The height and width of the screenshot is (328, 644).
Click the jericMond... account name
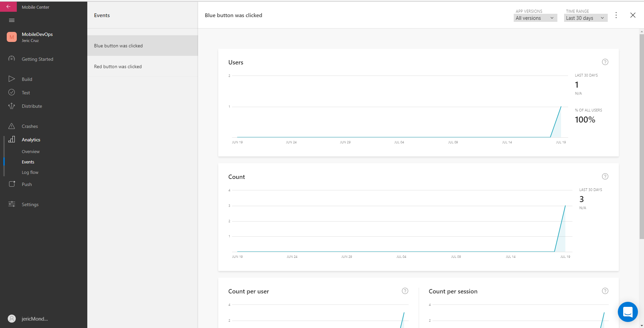pos(35,319)
